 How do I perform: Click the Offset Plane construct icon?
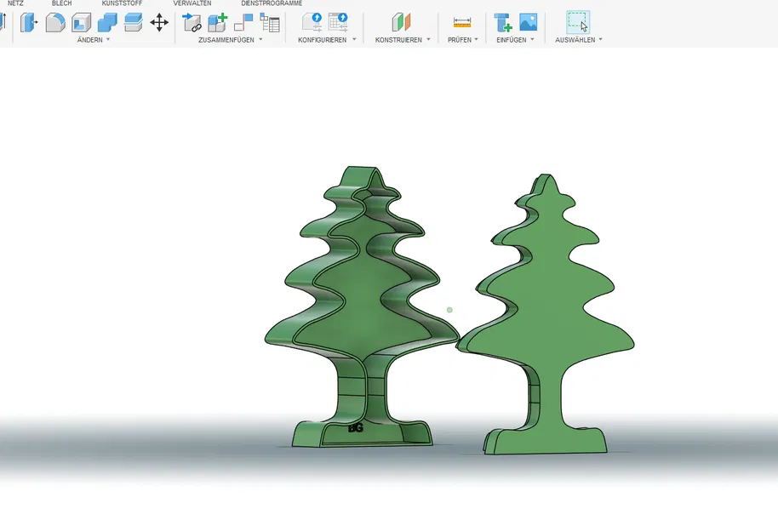[401, 23]
